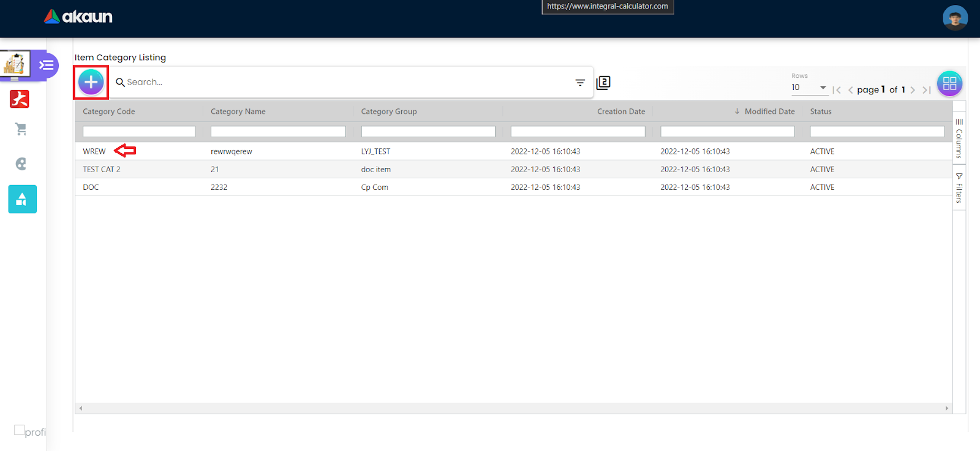Click the Cp Com category group cell
This screenshot has width=980, height=451.
point(375,188)
